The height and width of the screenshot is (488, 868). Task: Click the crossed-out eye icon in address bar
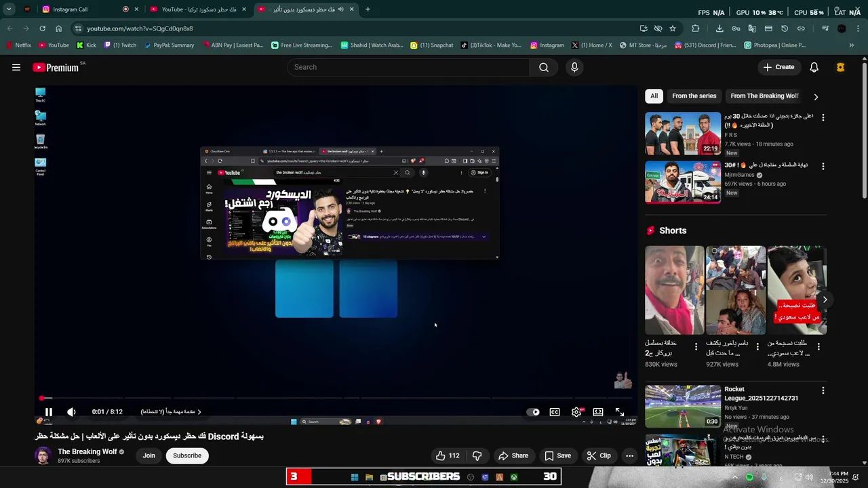[x=658, y=28]
